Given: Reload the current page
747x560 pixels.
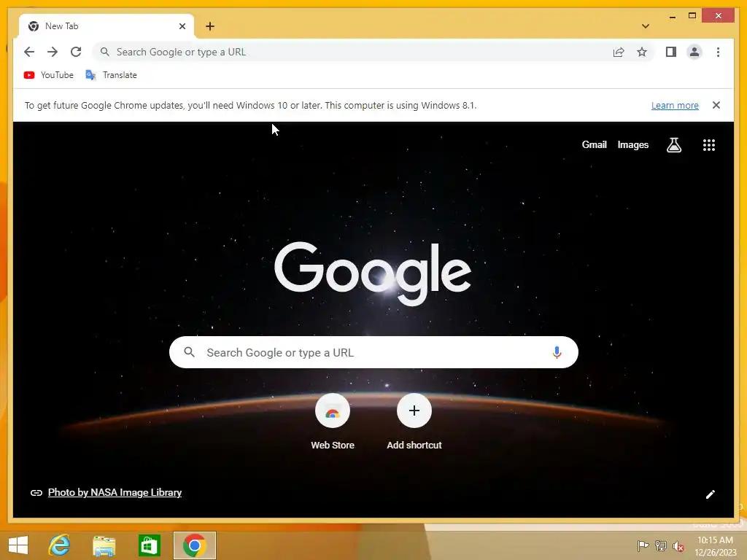Looking at the screenshot, I should click(x=76, y=52).
